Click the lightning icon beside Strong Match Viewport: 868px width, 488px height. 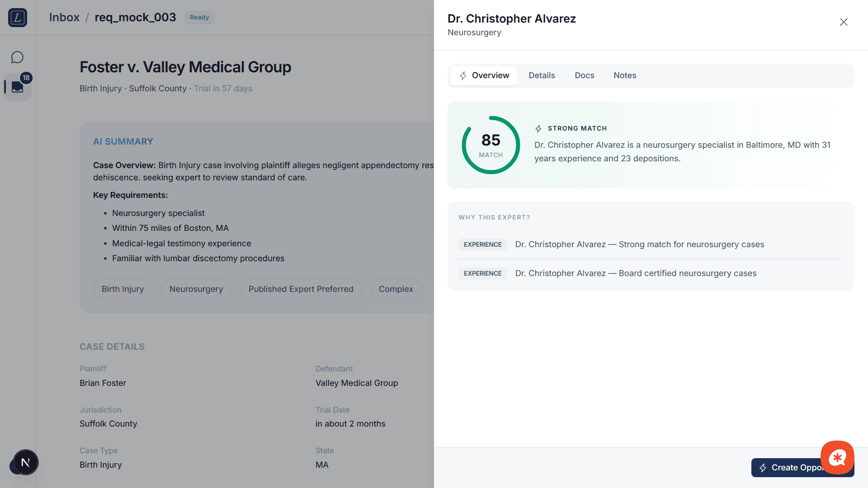(x=538, y=129)
